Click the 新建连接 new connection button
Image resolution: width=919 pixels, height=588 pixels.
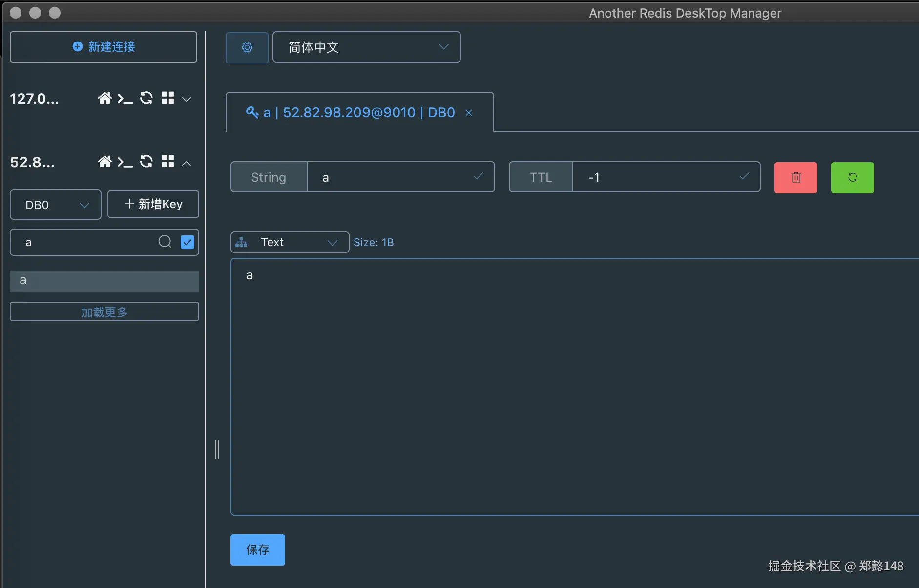(x=104, y=47)
